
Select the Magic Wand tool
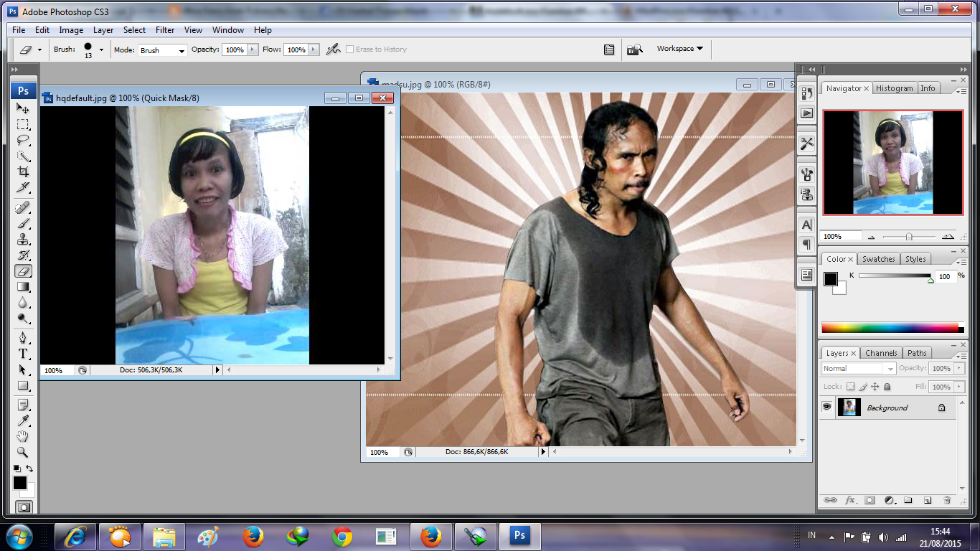(x=23, y=156)
